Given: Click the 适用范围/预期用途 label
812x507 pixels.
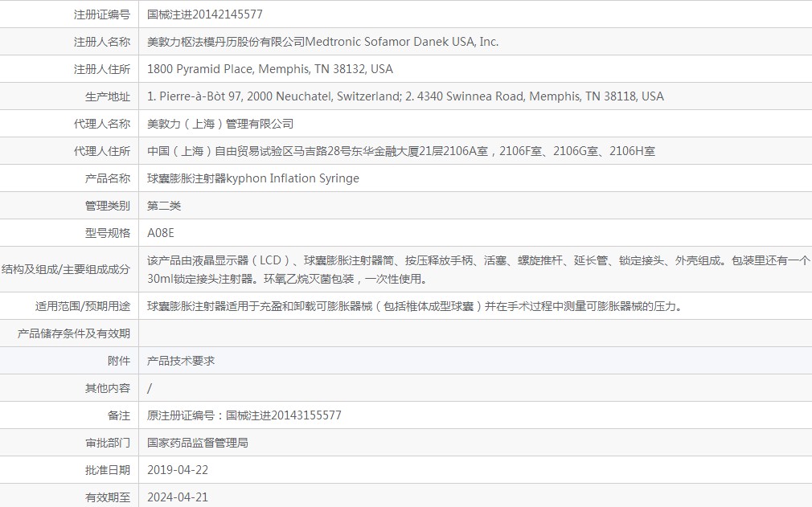Looking at the screenshot, I should (83, 306).
